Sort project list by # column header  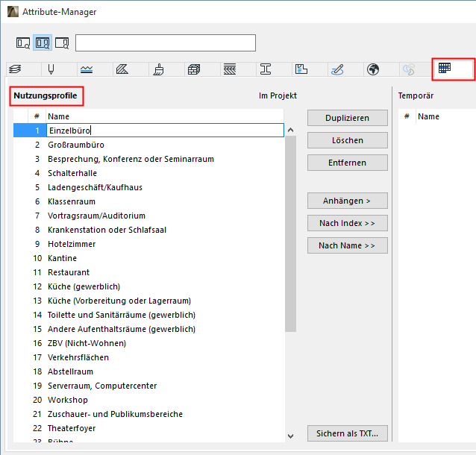click(x=37, y=116)
